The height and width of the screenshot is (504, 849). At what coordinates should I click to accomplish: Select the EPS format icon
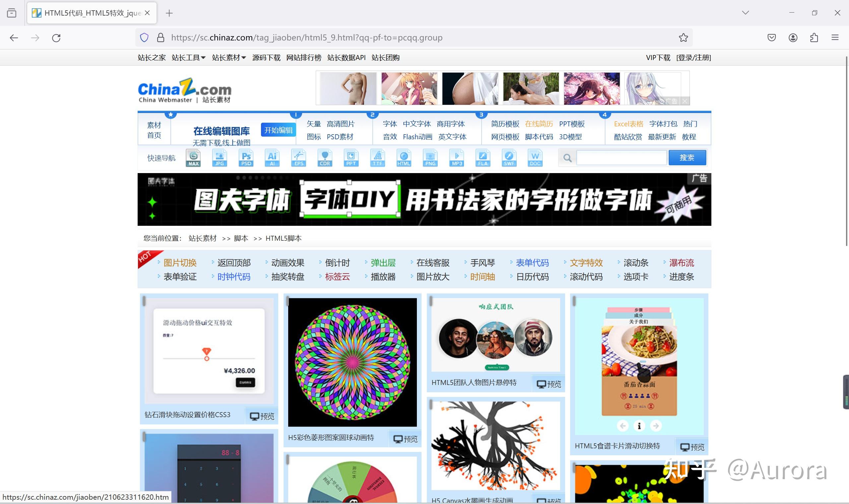pyautogui.click(x=298, y=157)
